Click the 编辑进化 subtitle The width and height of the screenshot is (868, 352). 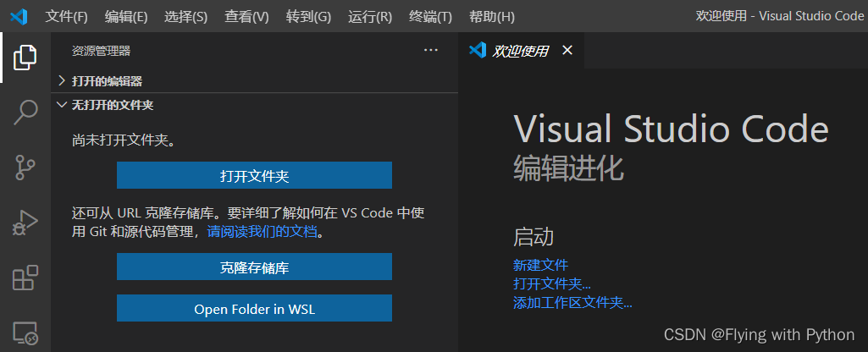[568, 168]
